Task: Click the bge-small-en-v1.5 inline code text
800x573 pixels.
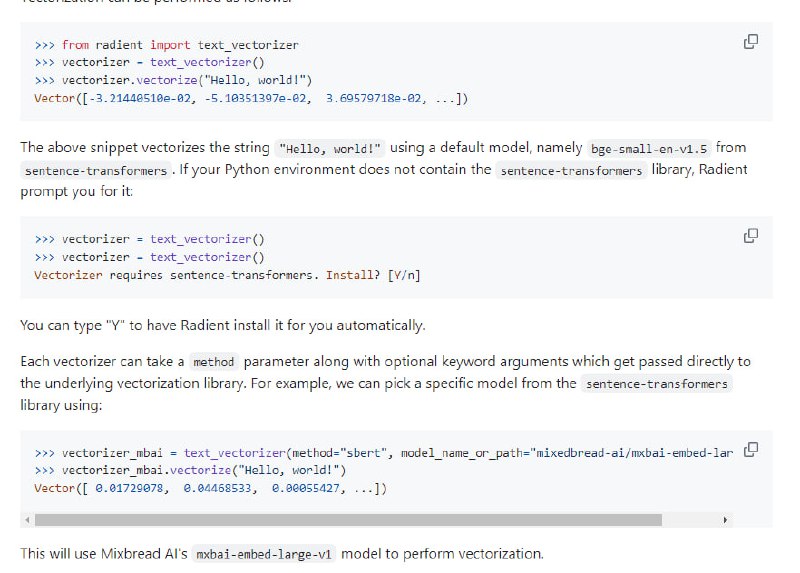Action: click(648, 148)
